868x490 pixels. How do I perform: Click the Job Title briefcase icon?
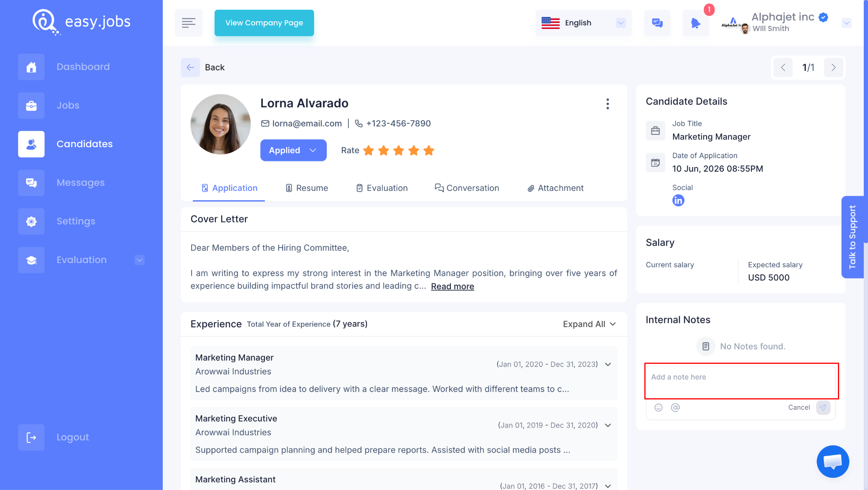(x=655, y=131)
